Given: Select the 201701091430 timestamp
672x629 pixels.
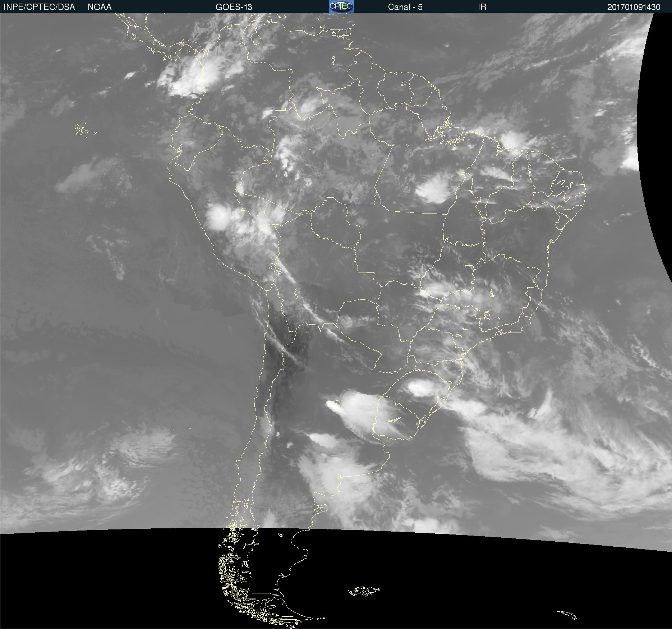Looking at the screenshot, I should 634,7.
